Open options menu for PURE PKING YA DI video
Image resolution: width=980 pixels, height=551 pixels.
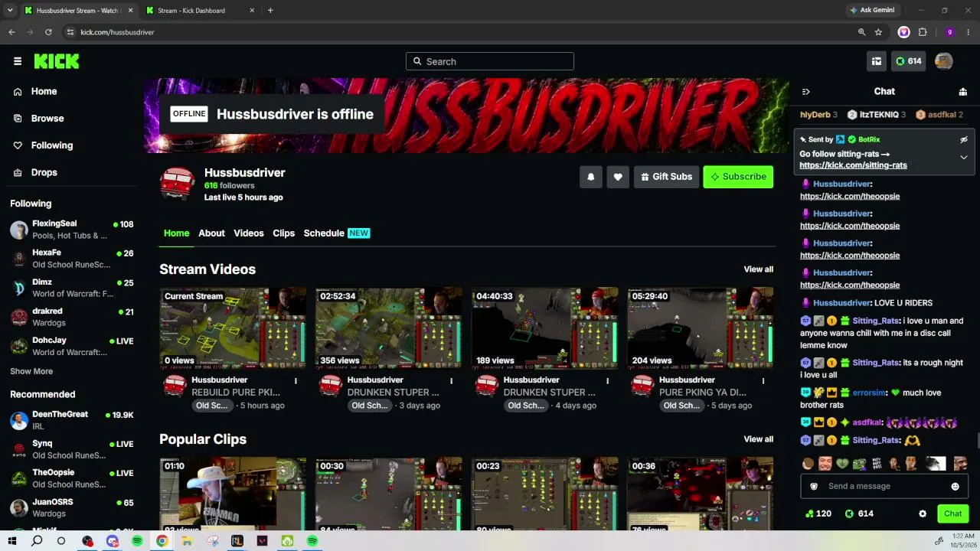point(763,380)
